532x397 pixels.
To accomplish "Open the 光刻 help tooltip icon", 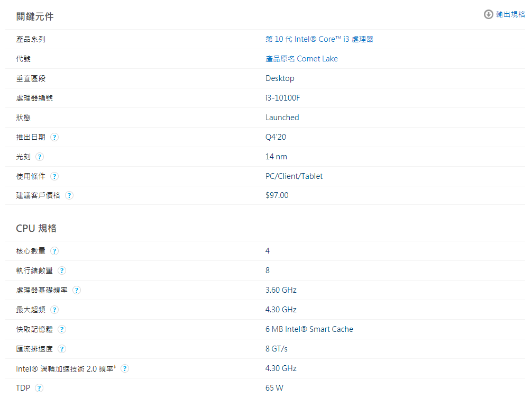I will 40,157.
